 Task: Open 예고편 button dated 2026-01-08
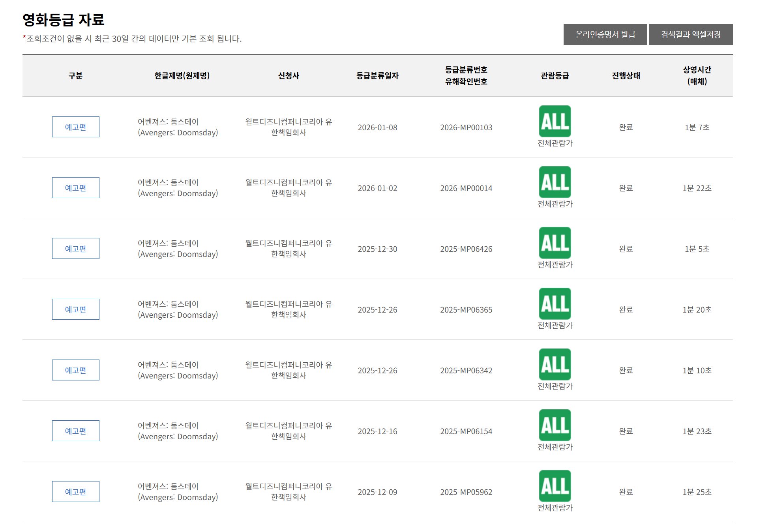click(75, 127)
